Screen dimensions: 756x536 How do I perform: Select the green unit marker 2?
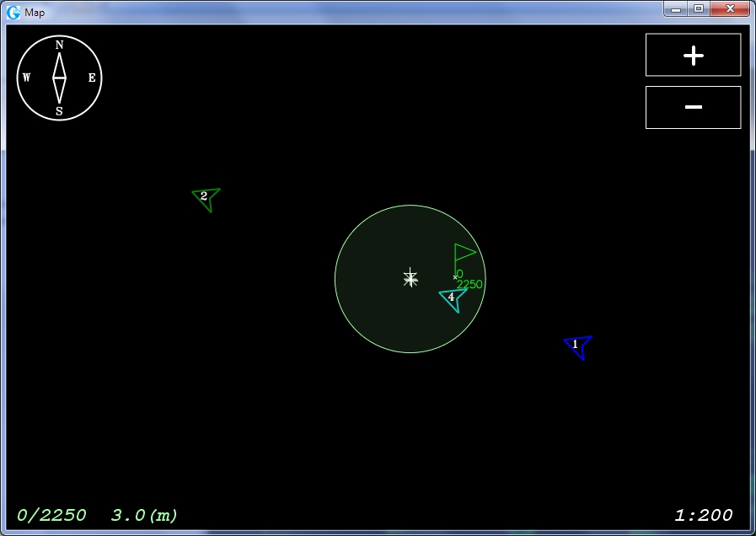tap(206, 199)
